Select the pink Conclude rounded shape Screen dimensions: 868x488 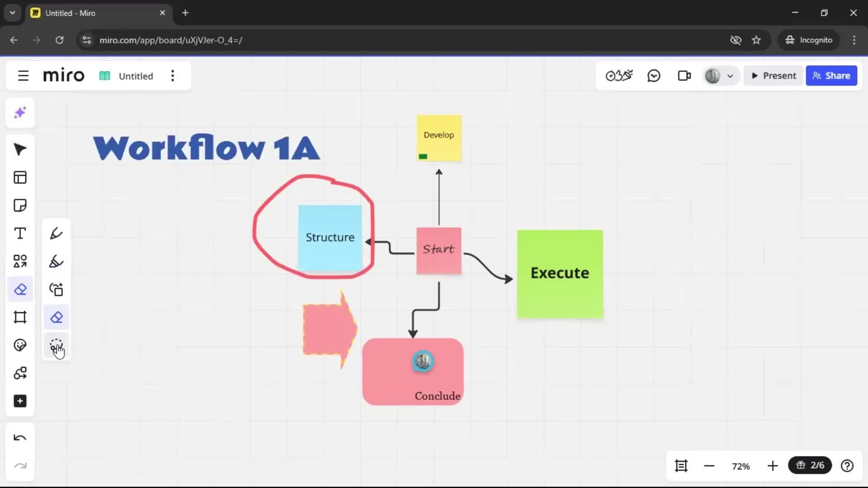coord(413,371)
